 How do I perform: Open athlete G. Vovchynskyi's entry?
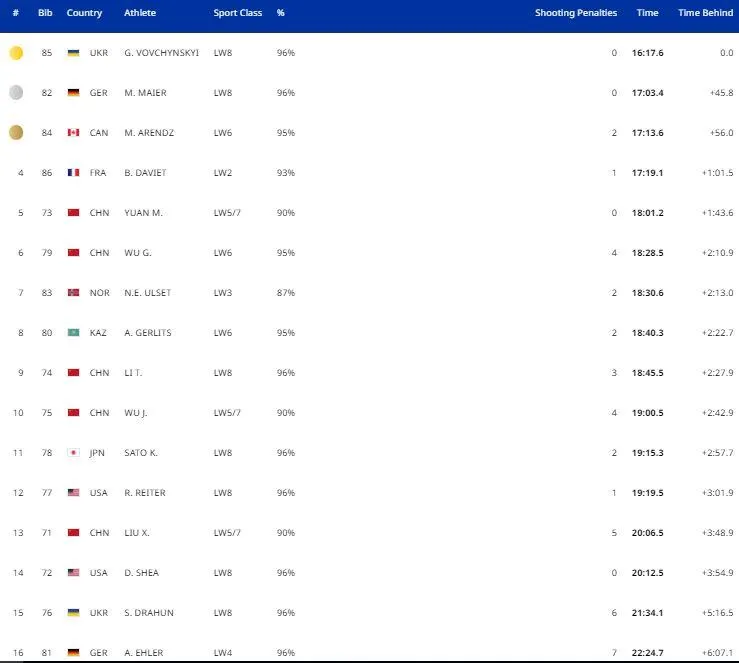pos(160,53)
